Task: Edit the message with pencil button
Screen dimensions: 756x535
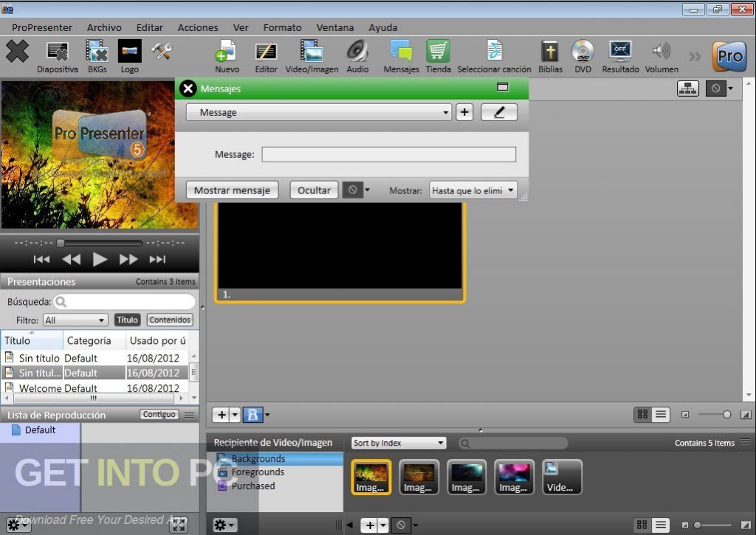Action: 499,112
